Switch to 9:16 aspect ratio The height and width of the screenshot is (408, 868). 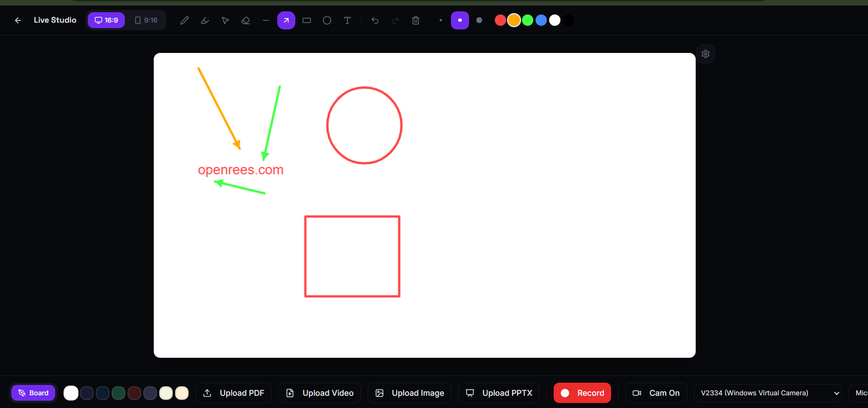[146, 20]
